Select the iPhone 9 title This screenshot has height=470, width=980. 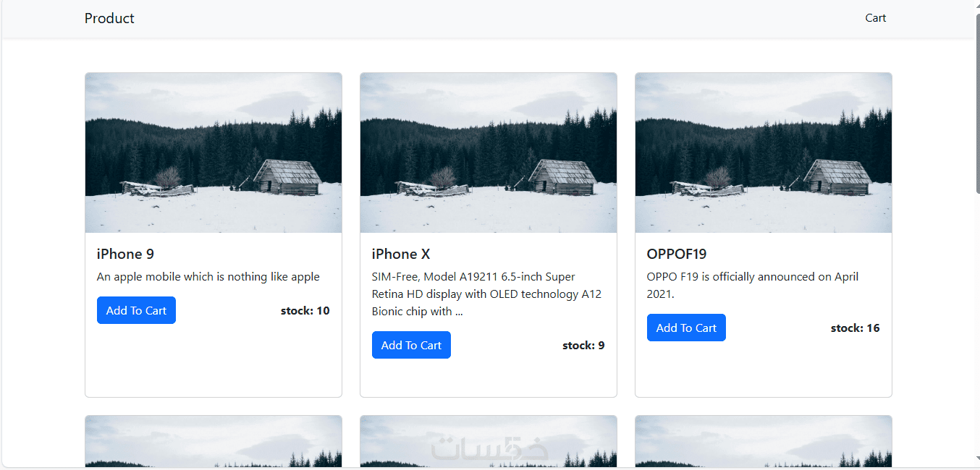coord(125,254)
